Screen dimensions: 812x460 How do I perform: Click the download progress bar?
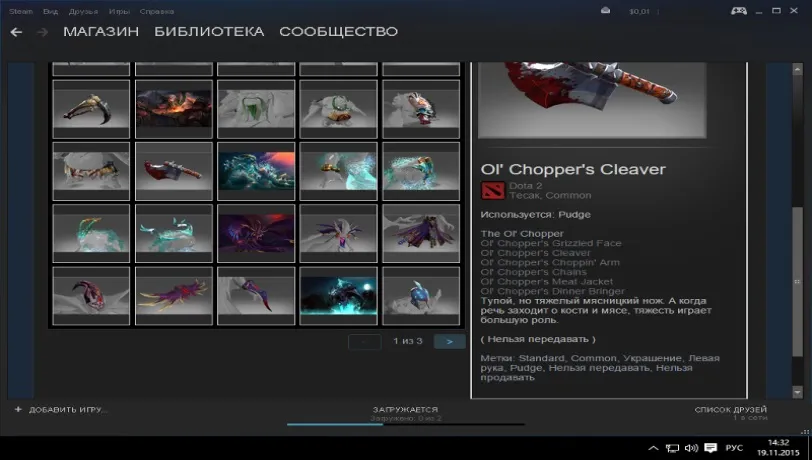tap(406, 424)
